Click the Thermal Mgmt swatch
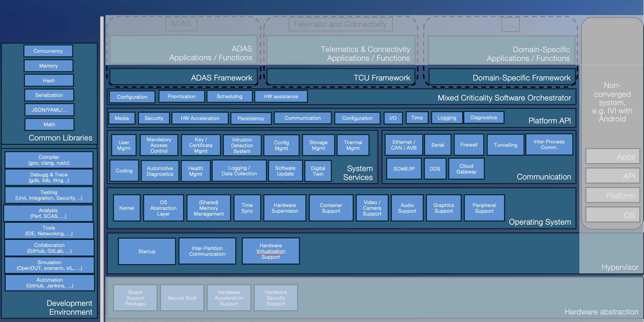Screen dimensions: 644x322 click(x=353, y=145)
